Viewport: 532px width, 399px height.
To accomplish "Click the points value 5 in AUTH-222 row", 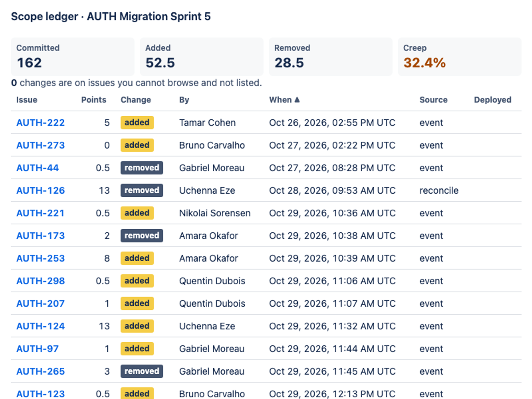I will [107, 123].
